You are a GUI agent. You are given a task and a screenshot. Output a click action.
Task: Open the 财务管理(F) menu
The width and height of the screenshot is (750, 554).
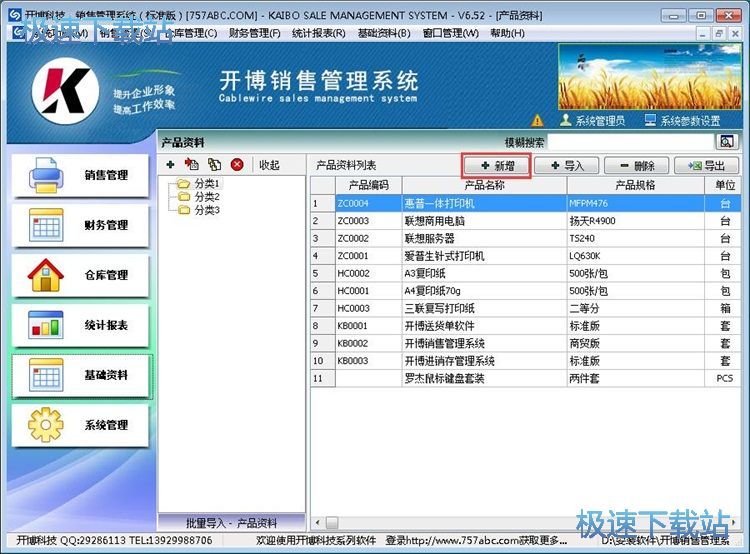click(254, 33)
